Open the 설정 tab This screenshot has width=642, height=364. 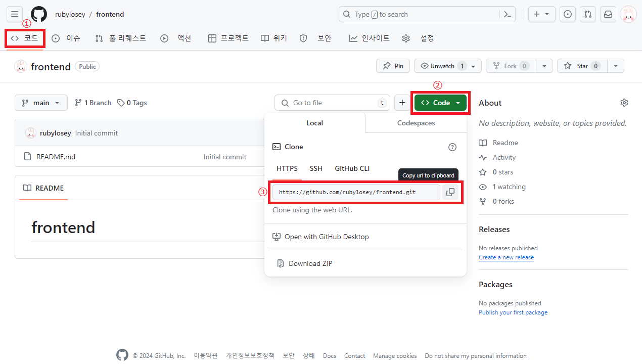click(x=418, y=38)
